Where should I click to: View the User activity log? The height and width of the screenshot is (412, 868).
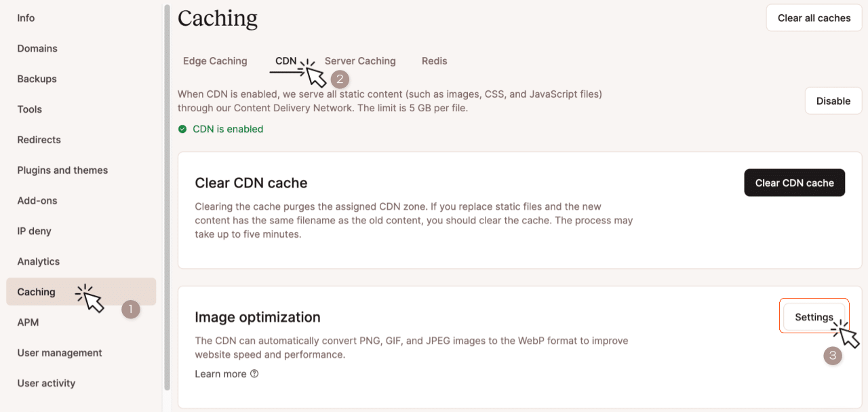(x=46, y=383)
